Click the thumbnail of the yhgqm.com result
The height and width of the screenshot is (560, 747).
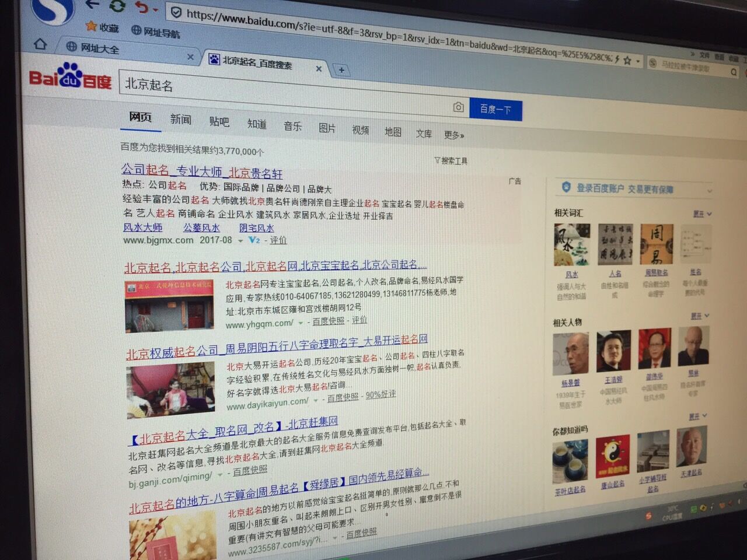pos(169,306)
